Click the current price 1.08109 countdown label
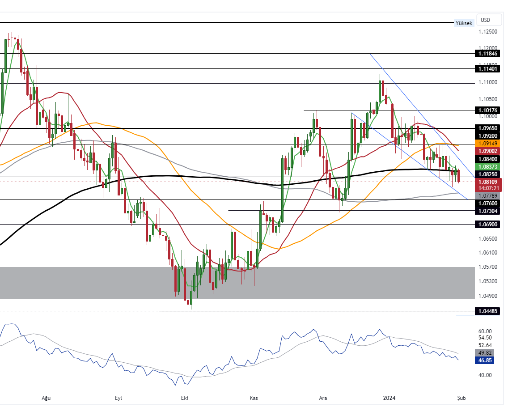Viewport: 508px width, 420px height. (x=488, y=185)
